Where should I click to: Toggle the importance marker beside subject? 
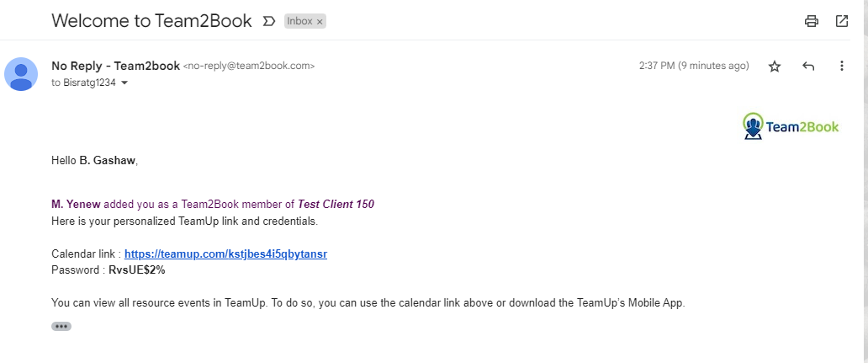tap(268, 22)
